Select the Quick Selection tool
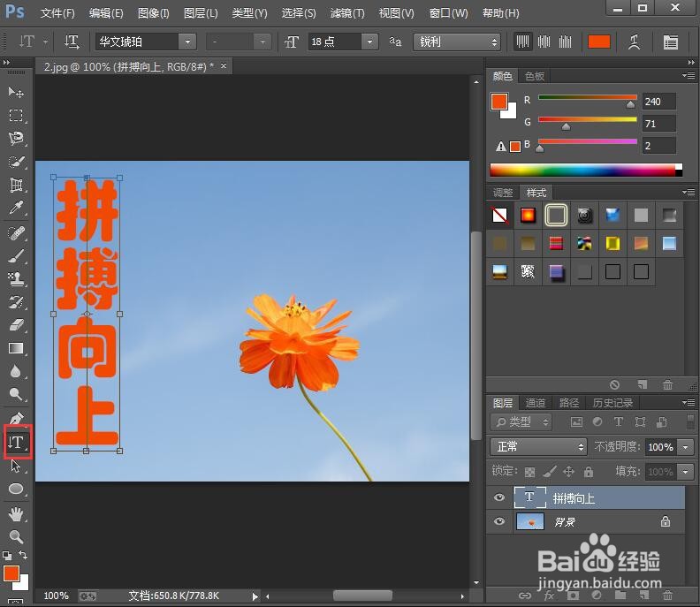Image resolution: width=700 pixels, height=607 pixels. point(16,162)
